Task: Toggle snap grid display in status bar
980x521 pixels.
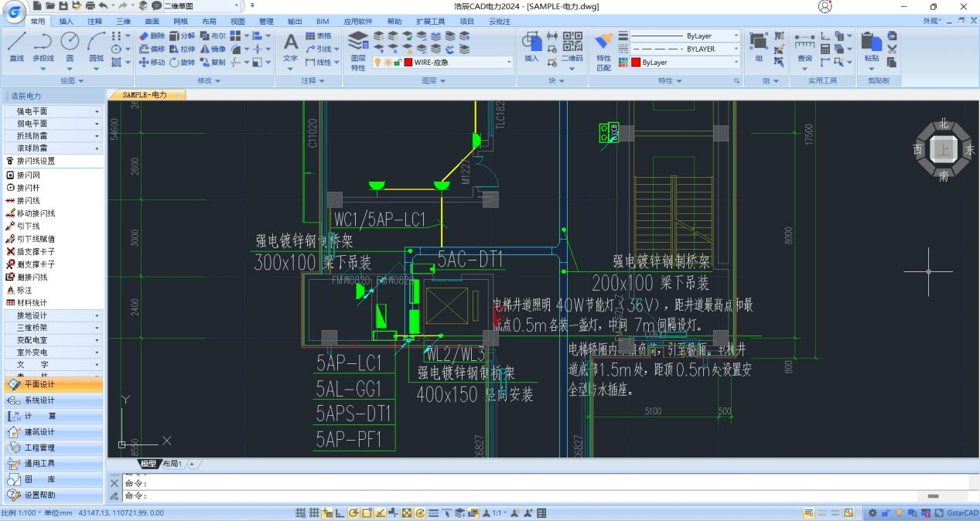Action: (x=300, y=513)
